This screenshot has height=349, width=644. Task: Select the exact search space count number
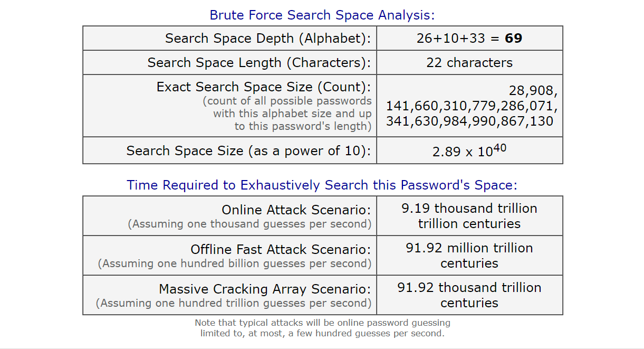coord(472,106)
